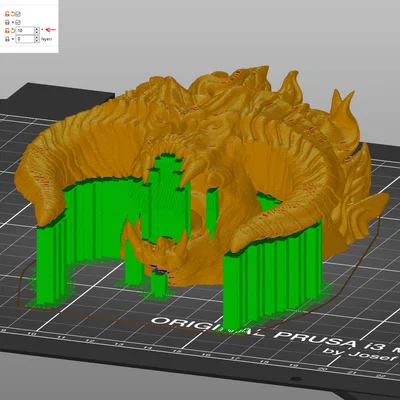Decrease the layers spin box value
Image resolution: width=400 pixels, height=400 pixels.
pyautogui.click(x=37, y=41)
